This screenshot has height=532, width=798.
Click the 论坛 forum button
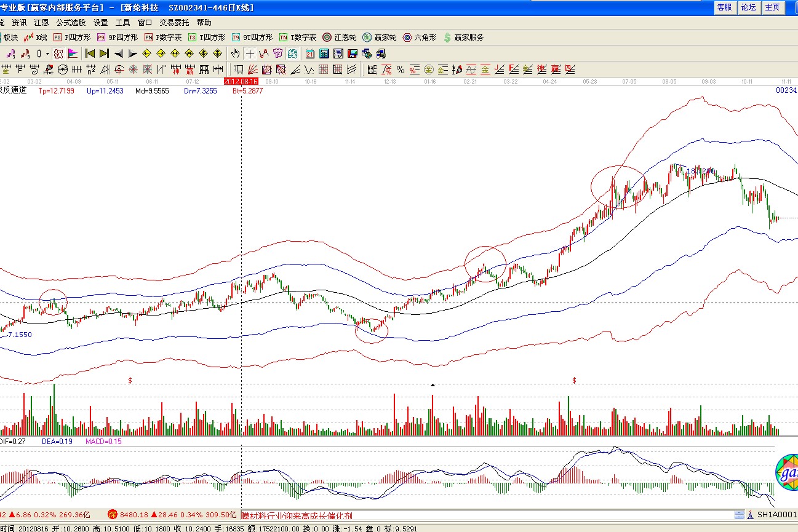pyautogui.click(x=748, y=7)
